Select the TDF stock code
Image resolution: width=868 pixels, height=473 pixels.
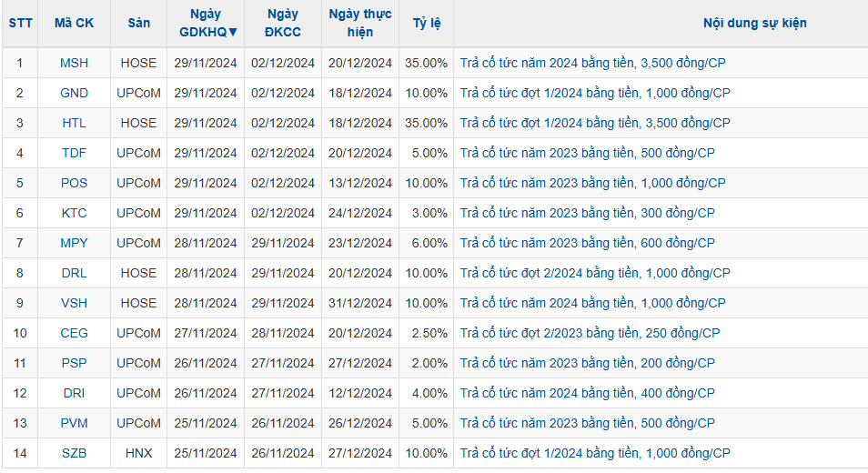75,153
